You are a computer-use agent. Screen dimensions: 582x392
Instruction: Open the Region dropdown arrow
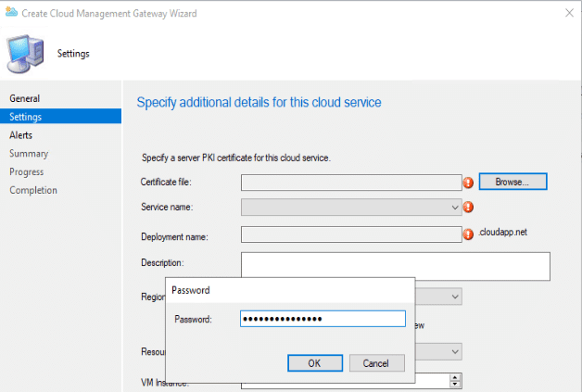pyautogui.click(x=455, y=297)
